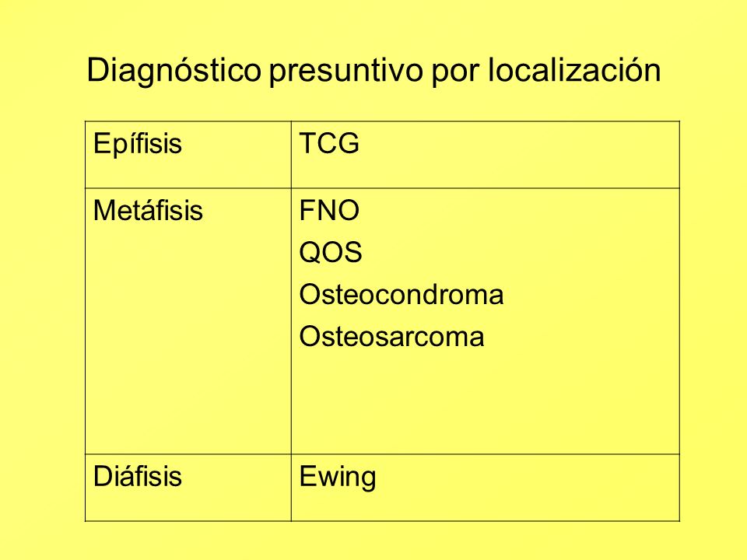
Task: Click the 'QOS' entry
Action: tap(331, 252)
